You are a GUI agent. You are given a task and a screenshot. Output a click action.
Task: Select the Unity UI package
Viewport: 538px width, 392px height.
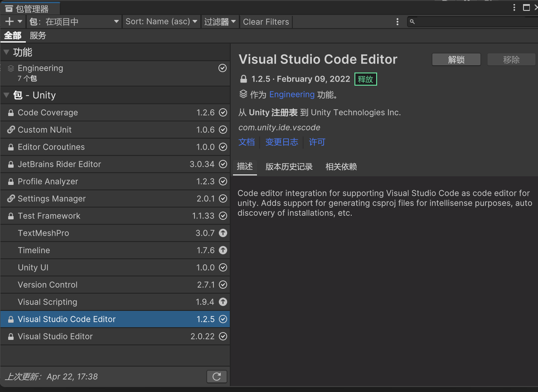[x=115, y=267]
